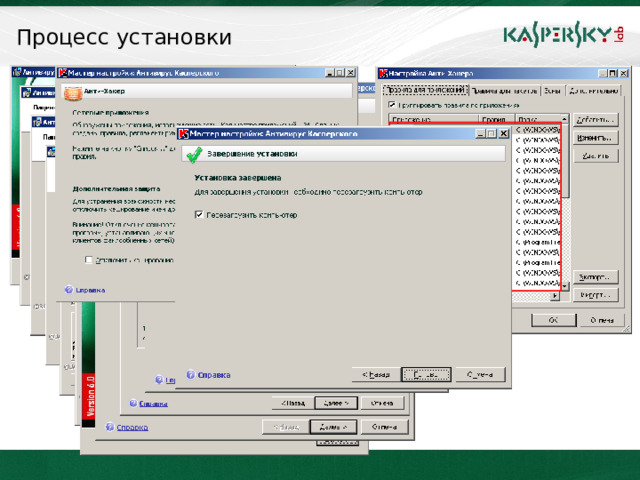Click rules list horizontal scroll right arrow
Image resolution: width=640 pixels, height=480 pixels.
pos(555,296)
